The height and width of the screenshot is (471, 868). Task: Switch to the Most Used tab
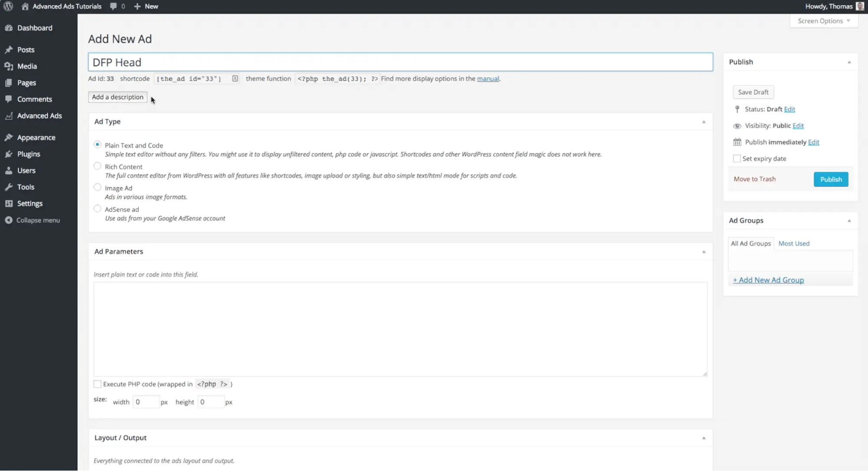pos(793,243)
